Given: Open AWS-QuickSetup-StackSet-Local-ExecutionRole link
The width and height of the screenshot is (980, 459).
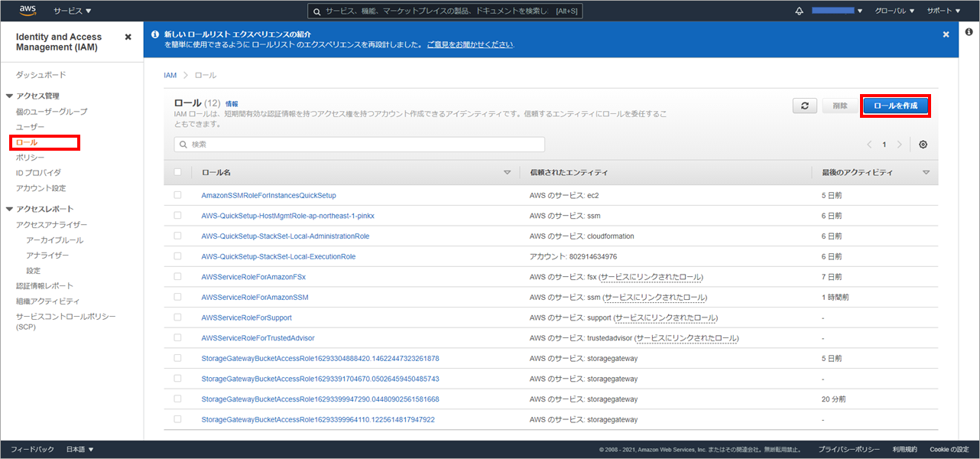Looking at the screenshot, I should (278, 256).
